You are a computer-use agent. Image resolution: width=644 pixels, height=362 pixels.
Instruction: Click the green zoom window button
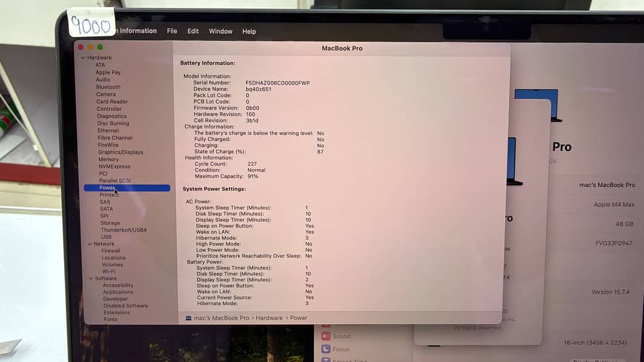[x=100, y=48]
